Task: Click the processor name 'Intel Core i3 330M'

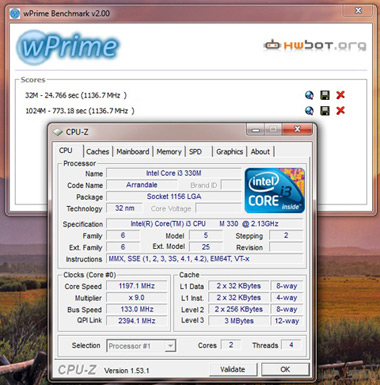Action: 174,173
